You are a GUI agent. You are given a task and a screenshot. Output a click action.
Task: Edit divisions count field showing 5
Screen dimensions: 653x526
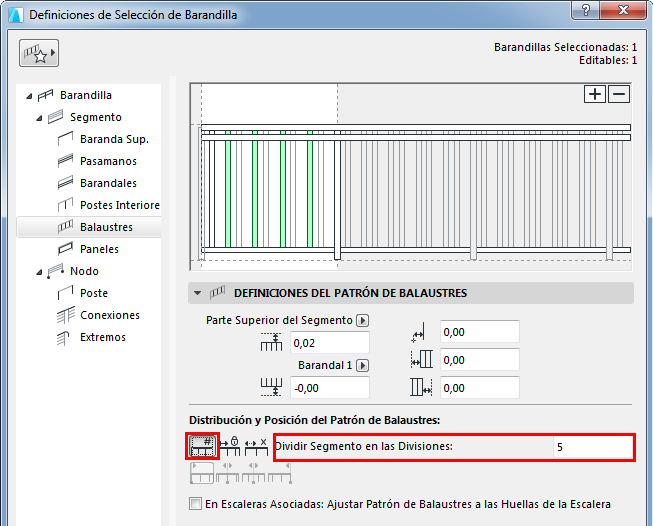pos(592,447)
